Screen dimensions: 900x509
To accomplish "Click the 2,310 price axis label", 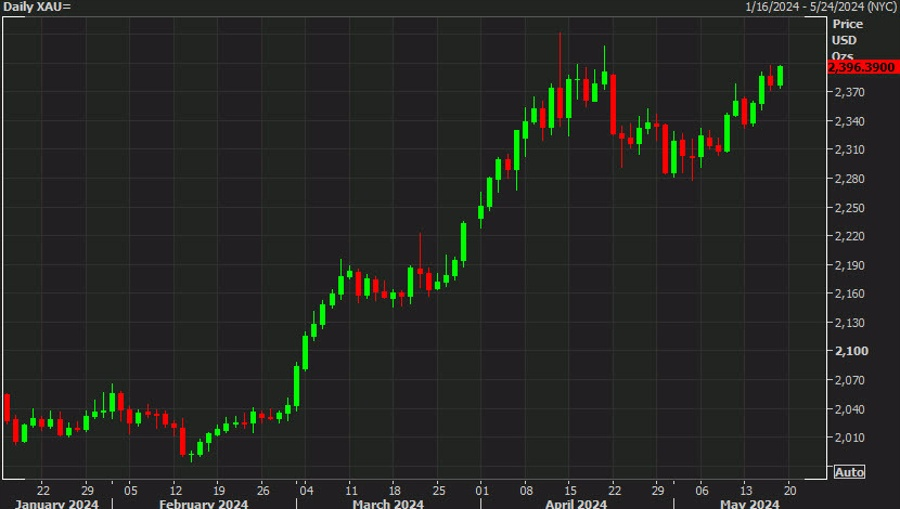I will (x=849, y=149).
